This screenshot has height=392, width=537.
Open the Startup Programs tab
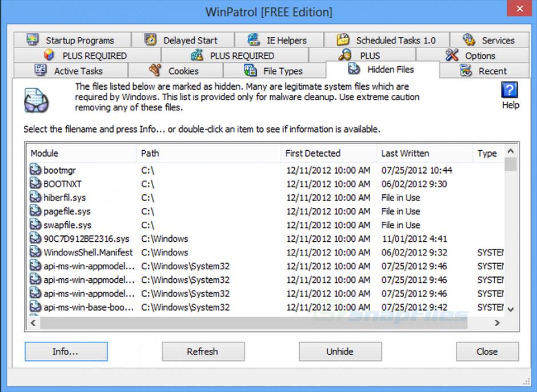[x=71, y=41]
